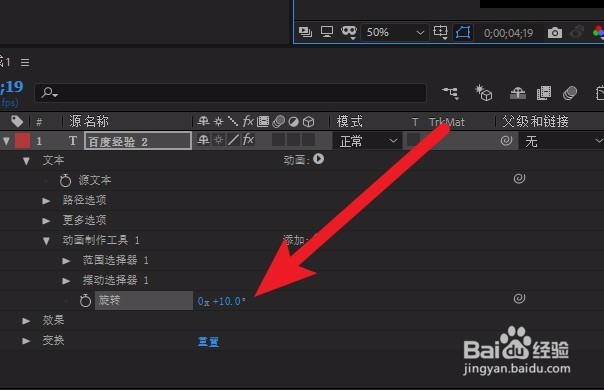Click the region of interest icon
The image size is (604, 390).
tap(440, 32)
